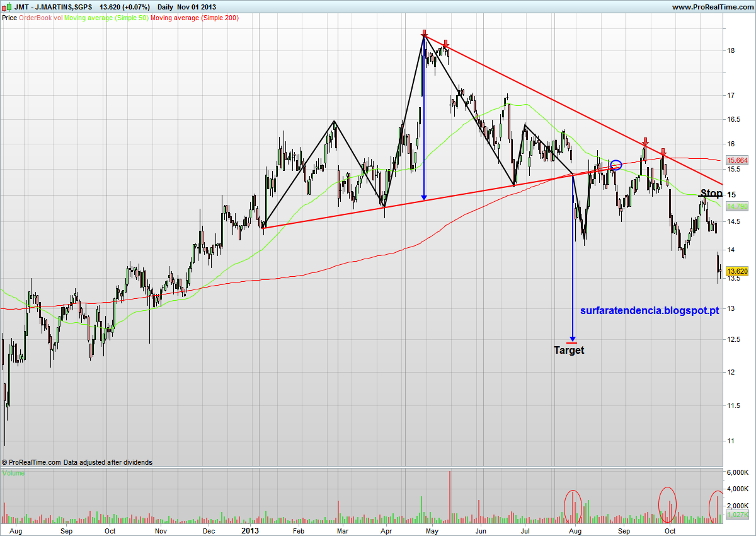The width and height of the screenshot is (756, 536).
Task: Select the Price legend label
Action: click(x=9, y=18)
